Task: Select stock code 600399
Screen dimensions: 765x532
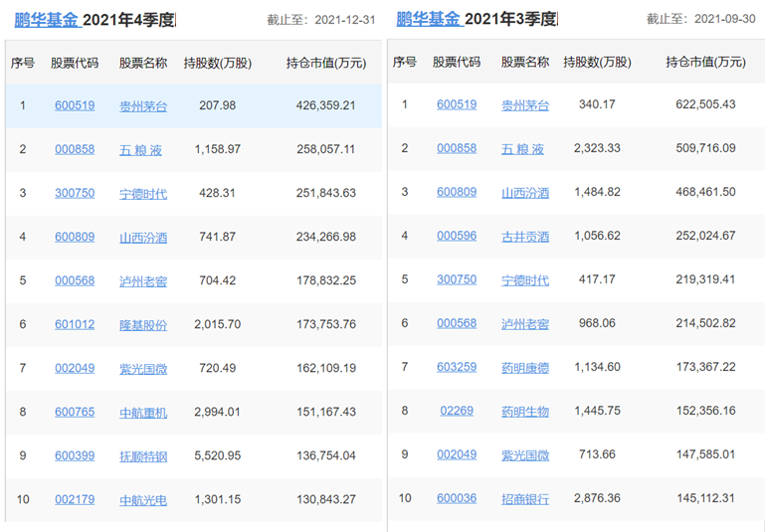Action: (x=75, y=455)
